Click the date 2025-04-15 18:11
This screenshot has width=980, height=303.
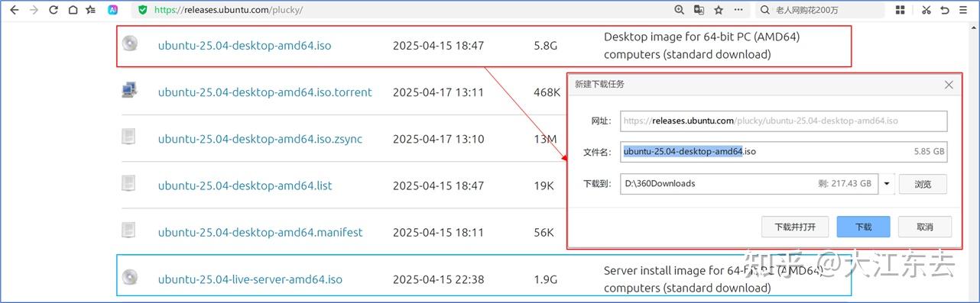click(438, 232)
